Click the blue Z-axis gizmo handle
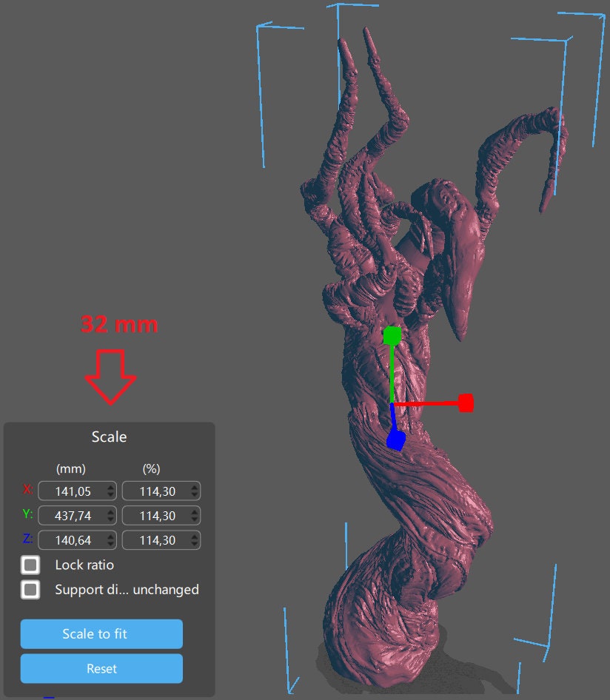The width and height of the screenshot is (610, 700). (x=396, y=441)
